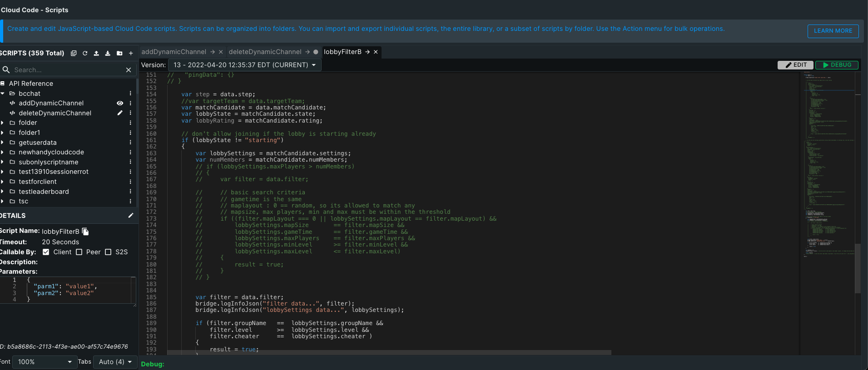
Task: Select the deleteDynamicChannel script
Action: click(x=55, y=113)
